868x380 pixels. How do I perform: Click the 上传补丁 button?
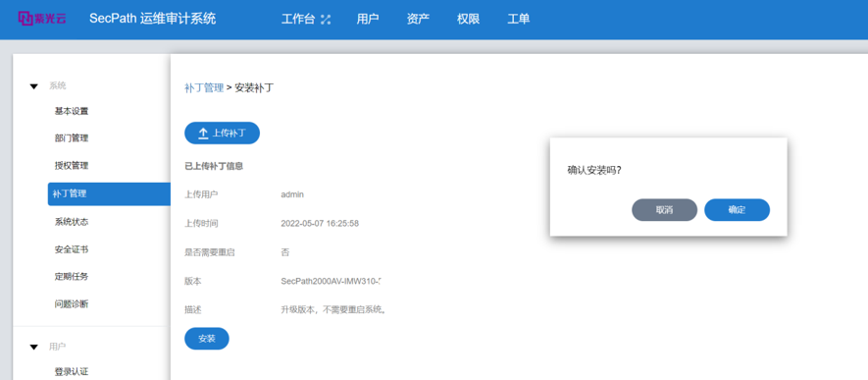point(222,133)
